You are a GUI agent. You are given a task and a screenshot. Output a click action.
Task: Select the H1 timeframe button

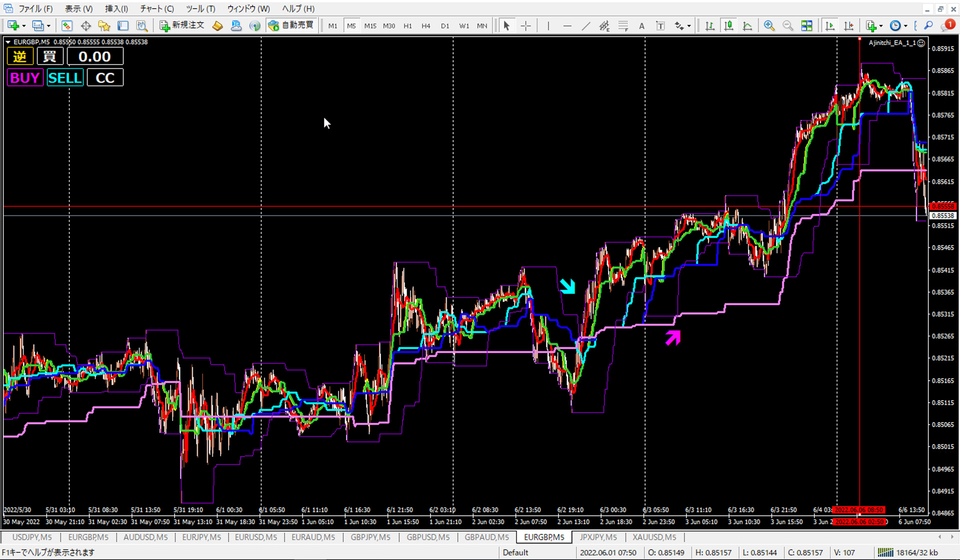coord(407,26)
